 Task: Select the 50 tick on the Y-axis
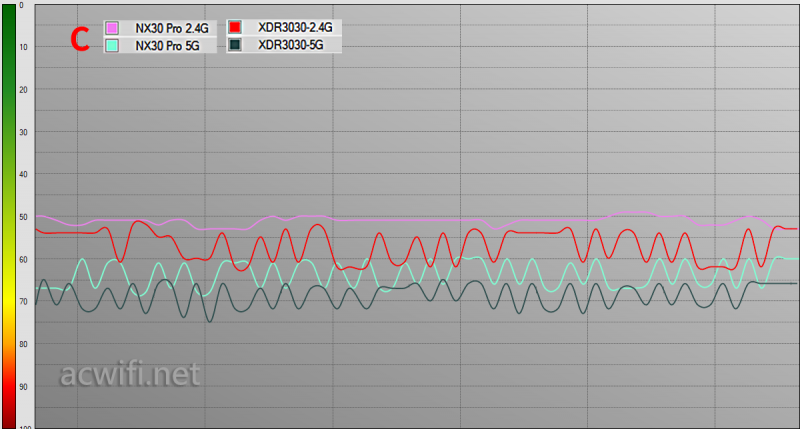coord(23,217)
